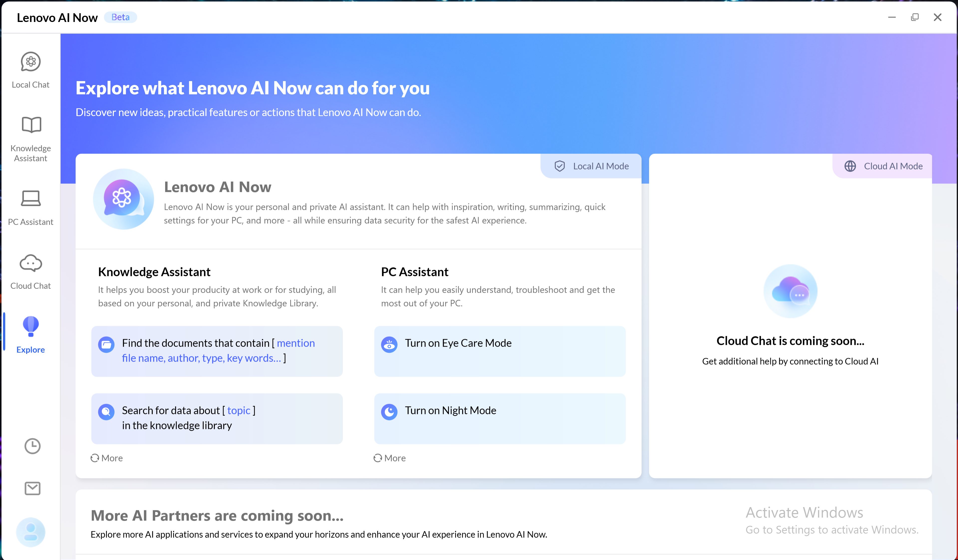Open Knowledge Assistant book icon in sidebar
Viewport: 958px width, 560px height.
pyautogui.click(x=31, y=125)
